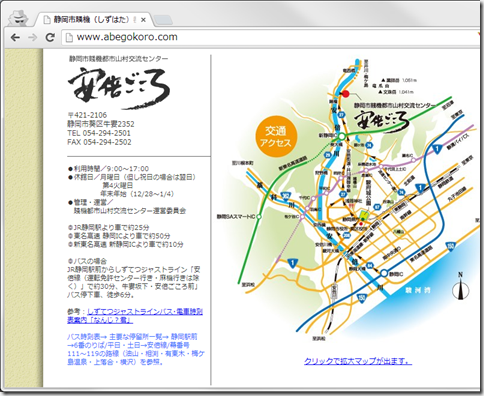Click the TEL 054-294-2501 text
The image size is (484, 396).
[99, 133]
